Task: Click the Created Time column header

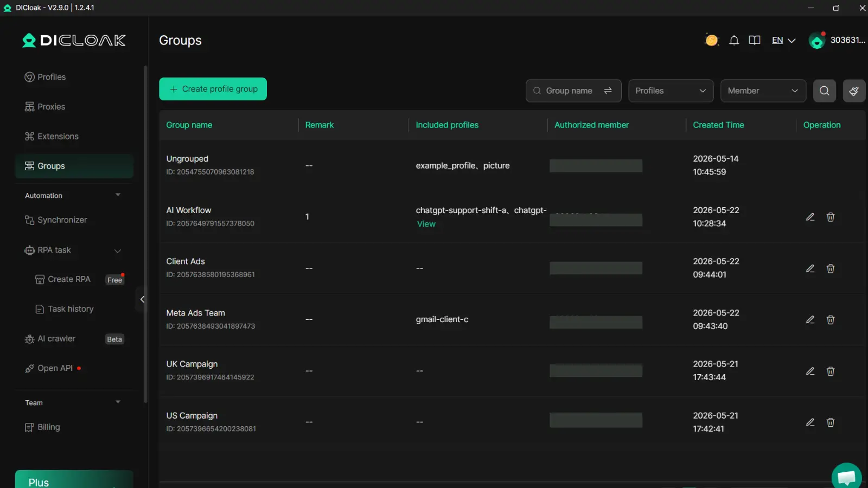Action: 718,125
